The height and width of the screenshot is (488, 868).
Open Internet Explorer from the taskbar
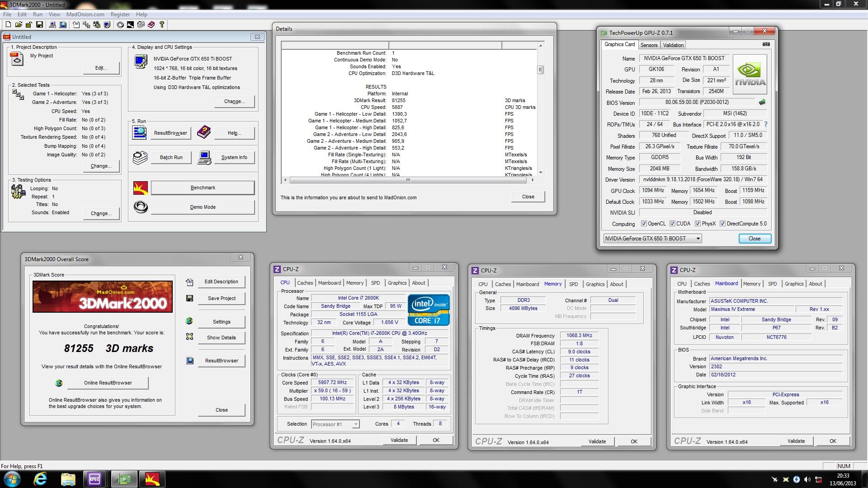coord(40,479)
